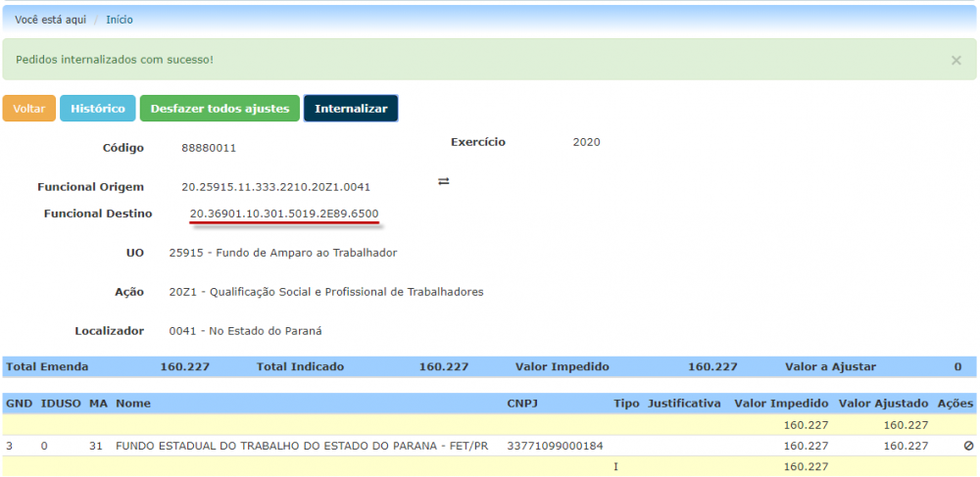Open the Histórico button
Image resolution: width=980 pixels, height=477 pixels.
(98, 109)
